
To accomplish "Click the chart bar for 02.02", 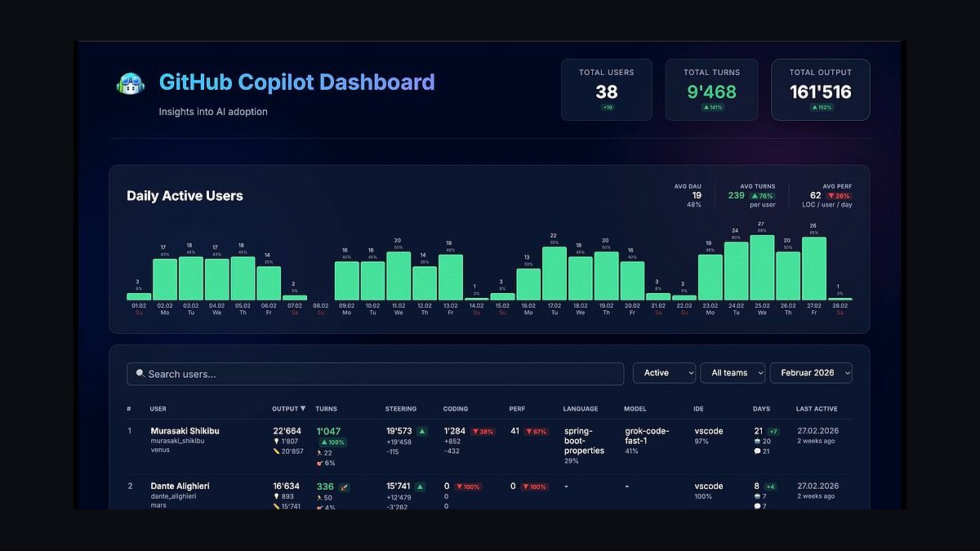I will click(164, 279).
